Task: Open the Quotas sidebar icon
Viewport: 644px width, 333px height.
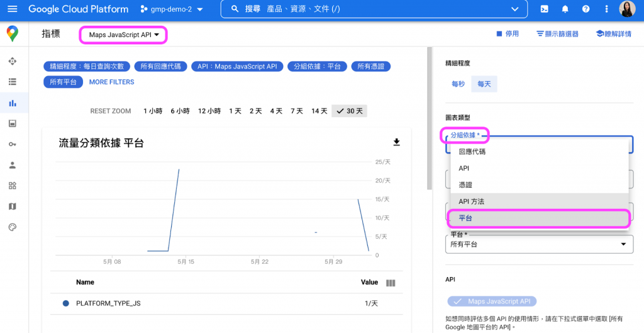Action: 13,123
